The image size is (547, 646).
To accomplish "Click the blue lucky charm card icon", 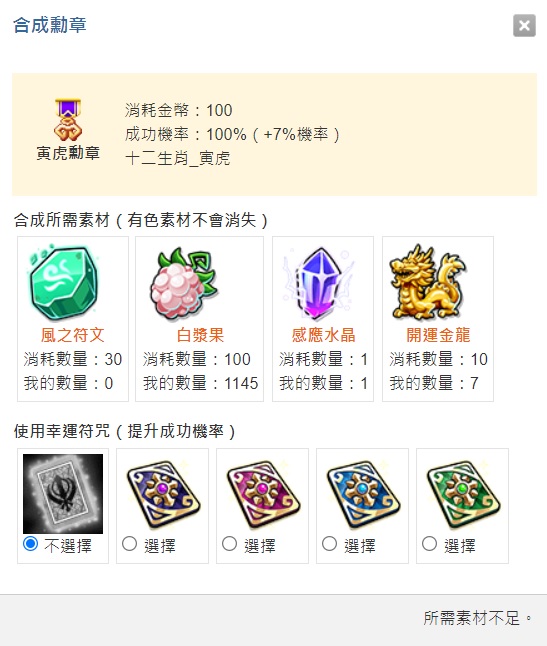I will click(363, 494).
